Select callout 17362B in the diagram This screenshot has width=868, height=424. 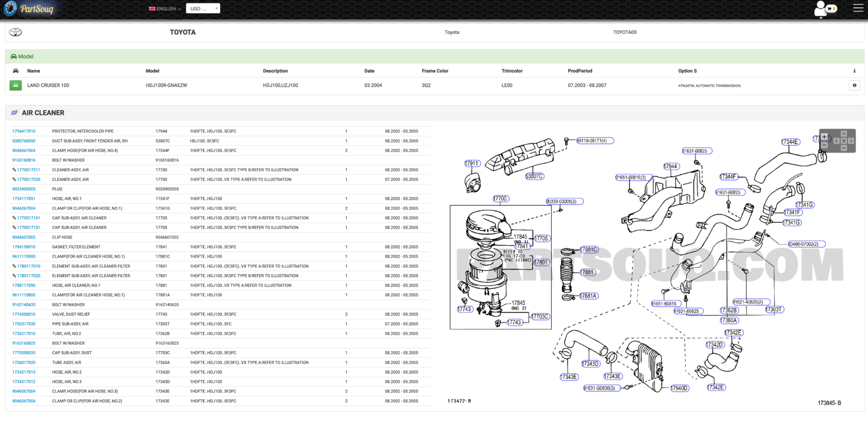[x=729, y=310]
